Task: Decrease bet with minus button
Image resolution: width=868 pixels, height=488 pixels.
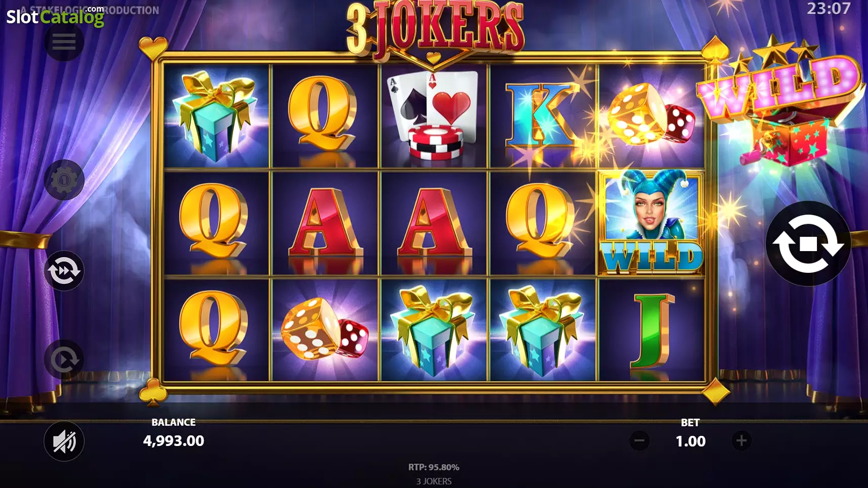Action: [639, 440]
